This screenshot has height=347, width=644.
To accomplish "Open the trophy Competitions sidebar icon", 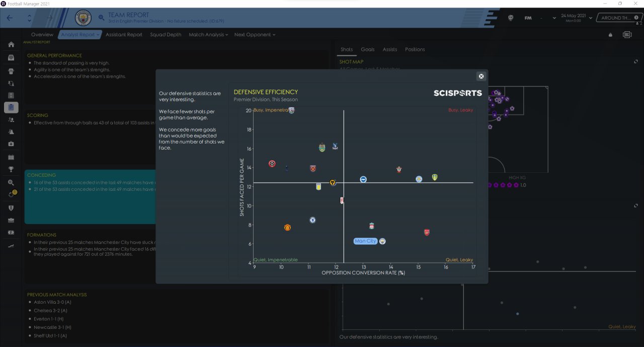I will pyautogui.click(x=11, y=169).
